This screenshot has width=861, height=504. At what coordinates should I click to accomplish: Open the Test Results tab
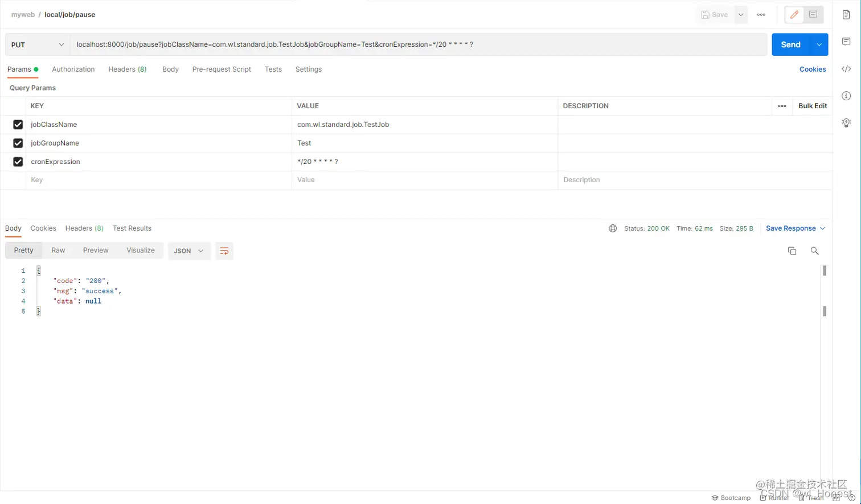[132, 228]
